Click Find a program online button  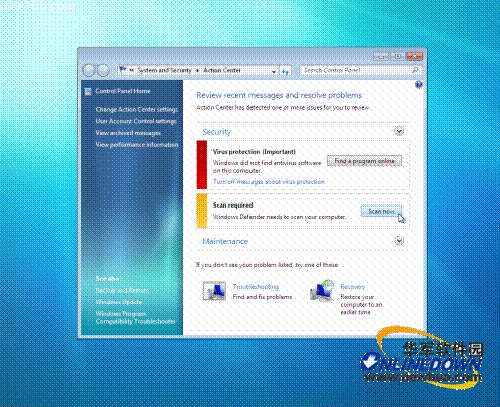coord(364,161)
